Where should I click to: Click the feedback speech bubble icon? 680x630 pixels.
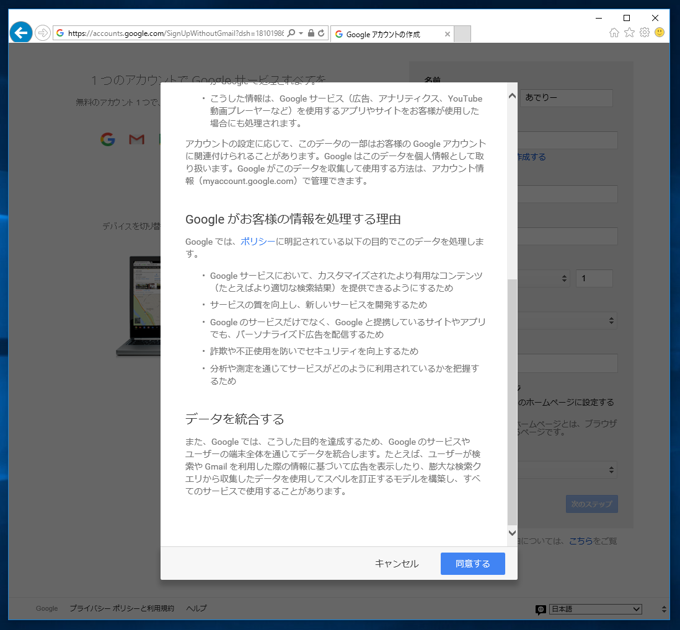[540, 610]
